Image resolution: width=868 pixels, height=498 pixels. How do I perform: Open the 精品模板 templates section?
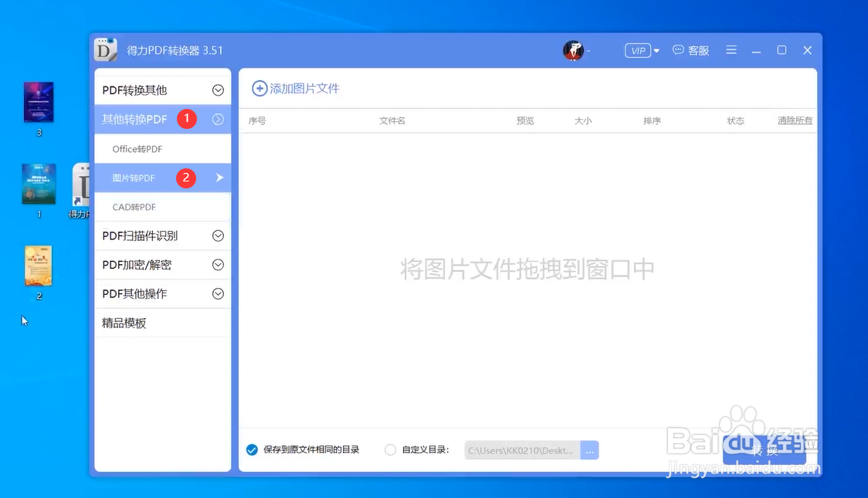click(163, 324)
